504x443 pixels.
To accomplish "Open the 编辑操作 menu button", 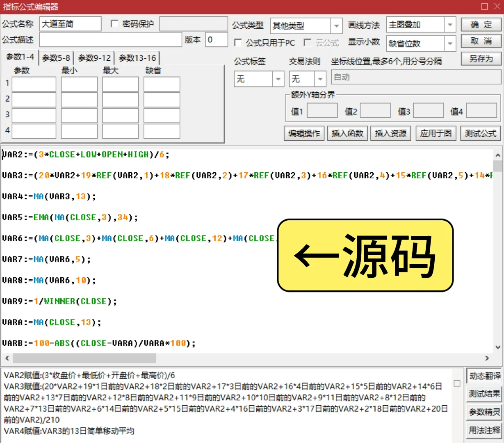I will pyautogui.click(x=304, y=133).
